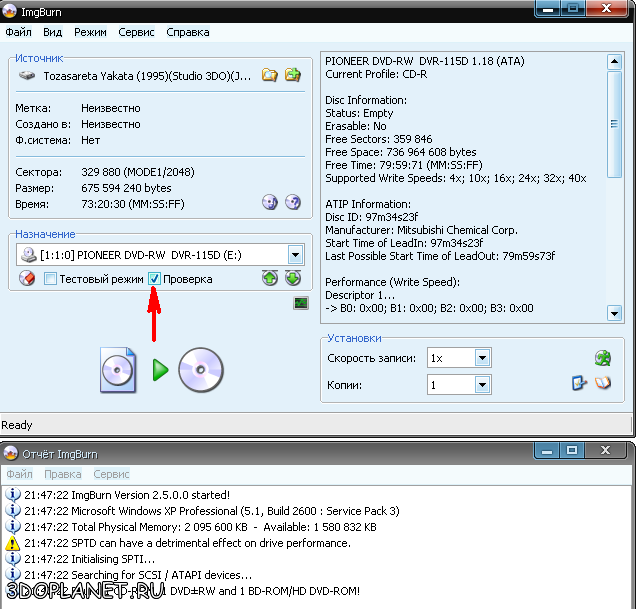Expand the PIONEER DVD-RW destination drive dropdown

[295, 255]
